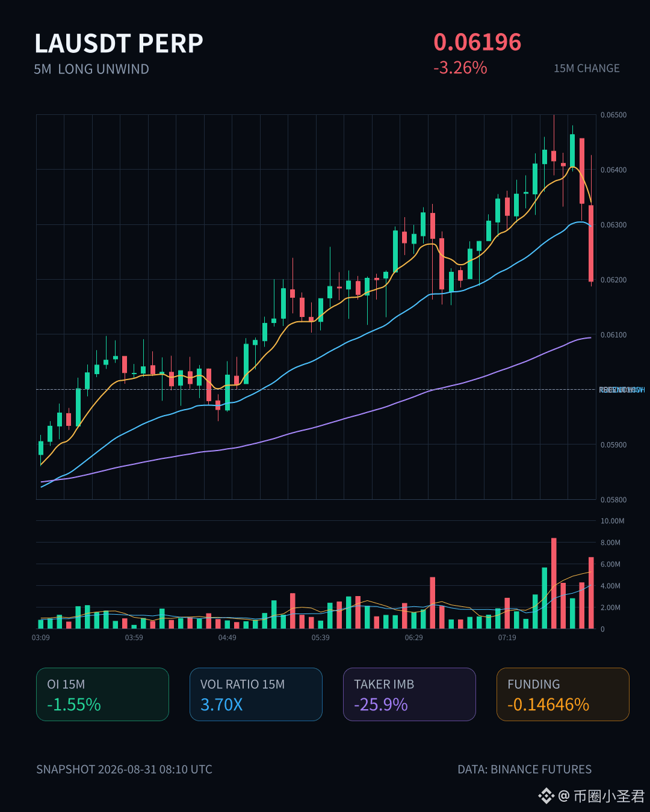Screen dimensions: 650x812
Task: Click the 04:49 time axis label
Action: (x=227, y=638)
